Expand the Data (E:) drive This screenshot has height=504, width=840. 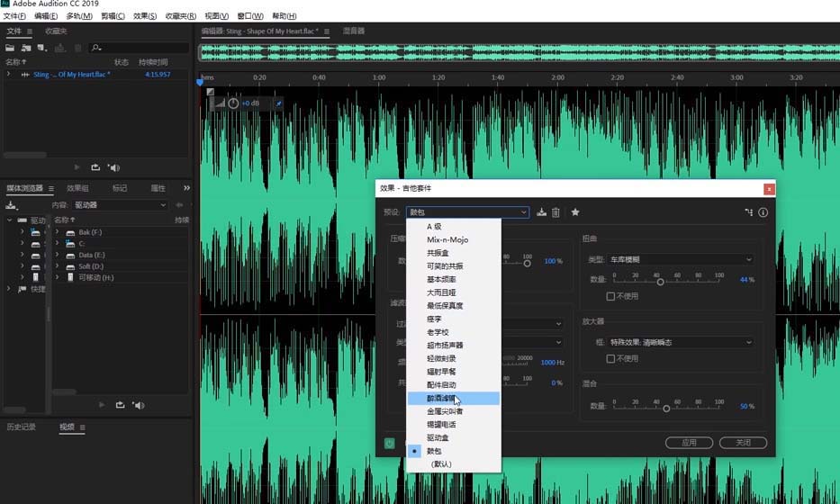(57, 255)
